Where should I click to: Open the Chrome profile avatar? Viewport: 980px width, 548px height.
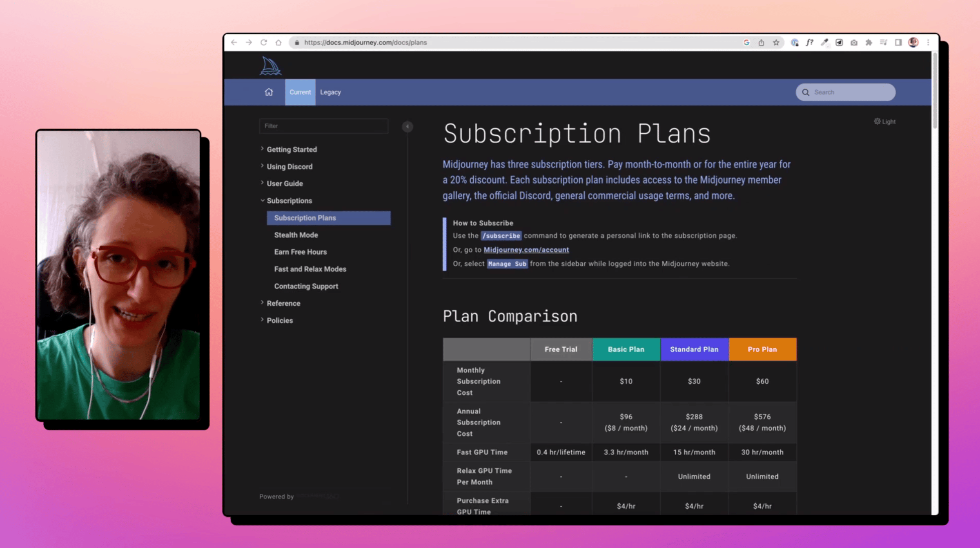(913, 42)
